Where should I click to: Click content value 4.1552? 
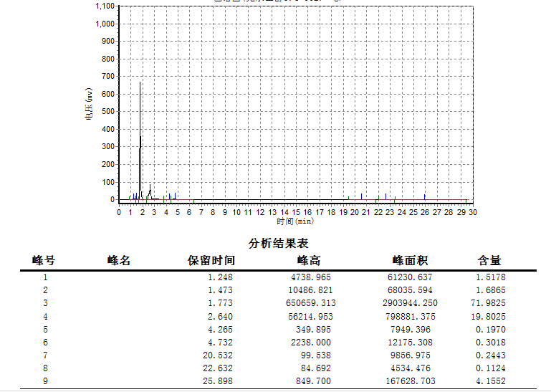pos(491,381)
